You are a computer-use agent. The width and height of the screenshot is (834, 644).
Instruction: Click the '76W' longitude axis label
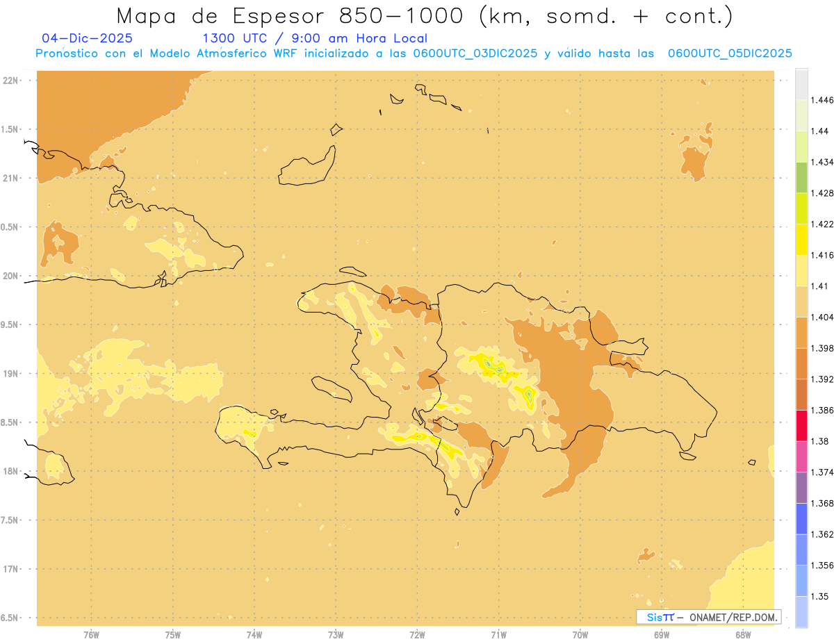click(91, 635)
